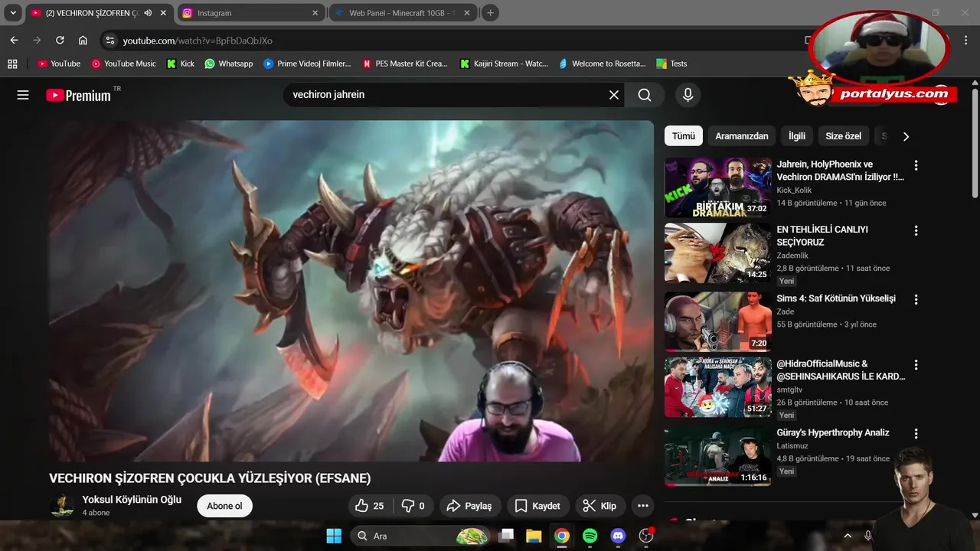Image resolution: width=980 pixels, height=551 pixels.
Task: Select the İlgili filter chip
Action: coord(797,136)
